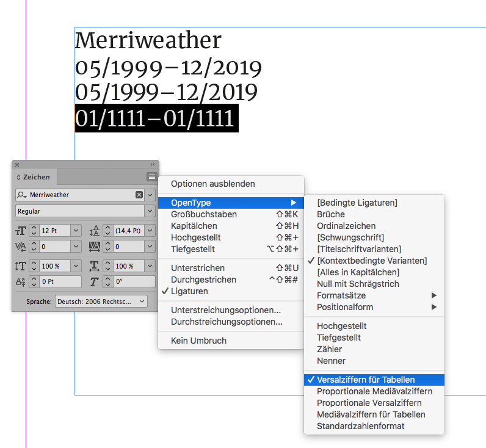Open the Sprache language dropdown
This screenshot has height=448, width=486.
142,302
